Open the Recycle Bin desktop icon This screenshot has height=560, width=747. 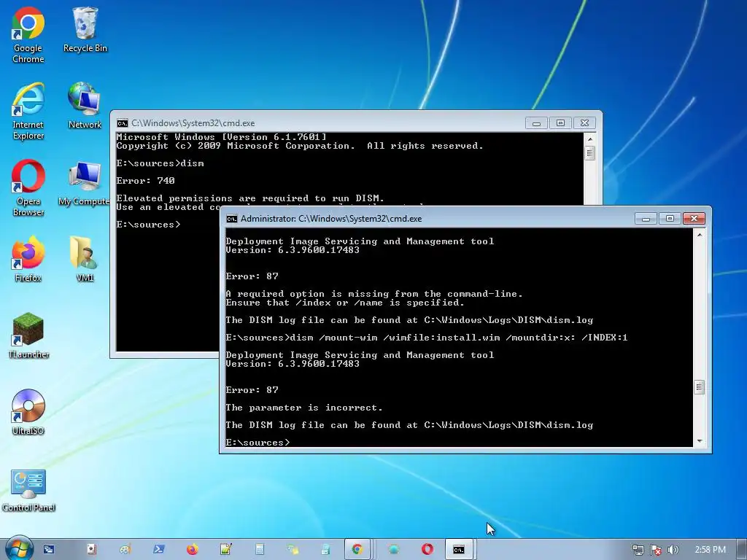(85, 30)
